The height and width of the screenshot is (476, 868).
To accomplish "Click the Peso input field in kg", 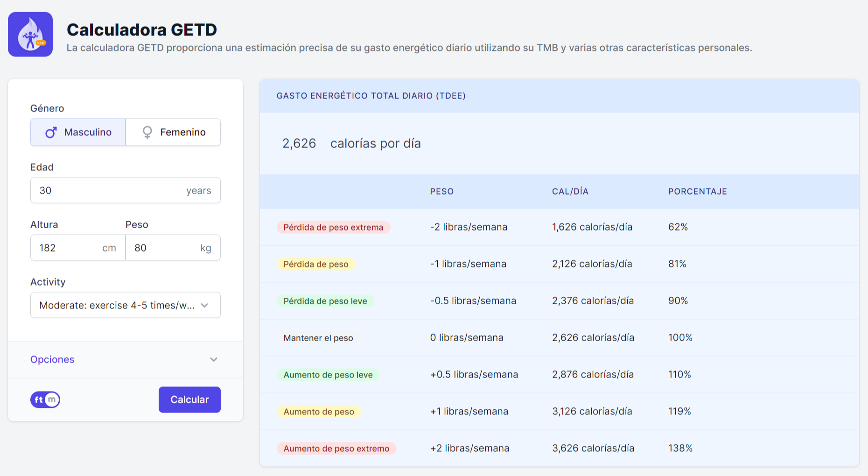I will 163,248.
